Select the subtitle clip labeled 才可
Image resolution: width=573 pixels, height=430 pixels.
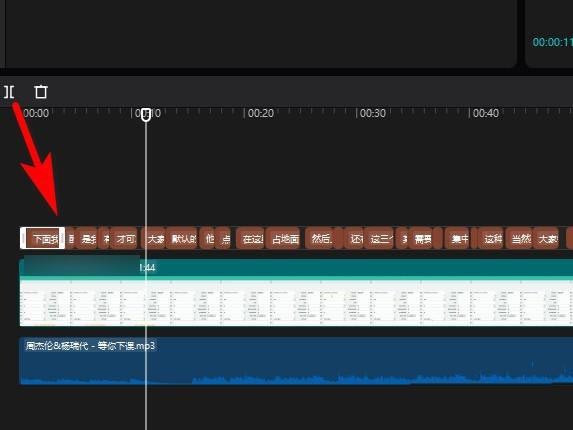pos(124,239)
